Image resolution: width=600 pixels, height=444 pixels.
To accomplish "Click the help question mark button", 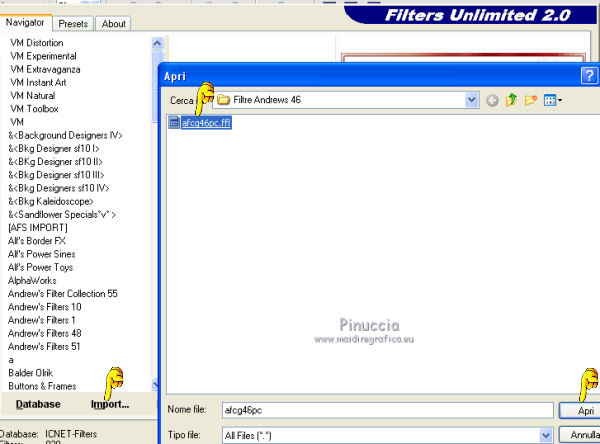I will 589,75.
